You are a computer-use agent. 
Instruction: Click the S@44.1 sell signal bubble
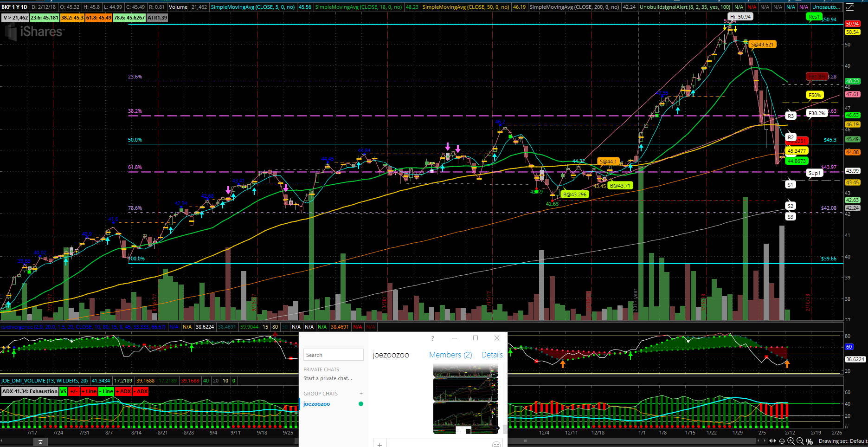pyautogui.click(x=608, y=162)
